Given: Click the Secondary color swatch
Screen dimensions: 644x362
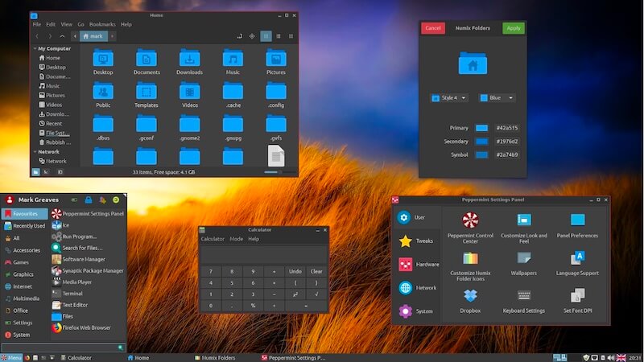Looking at the screenshot, I should (481, 142).
